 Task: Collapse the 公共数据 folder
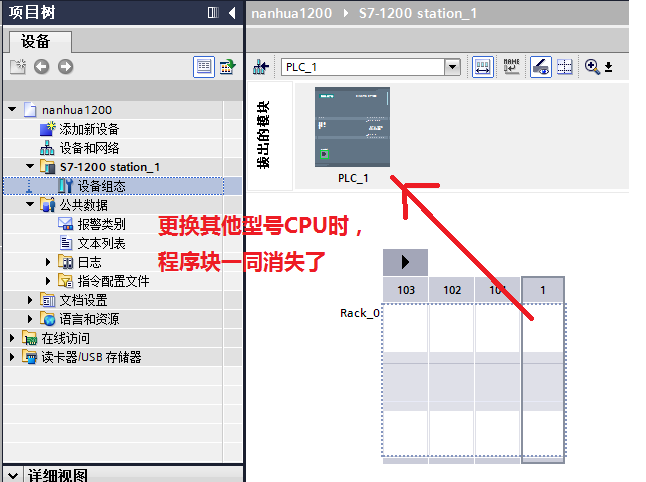[x=30, y=204]
